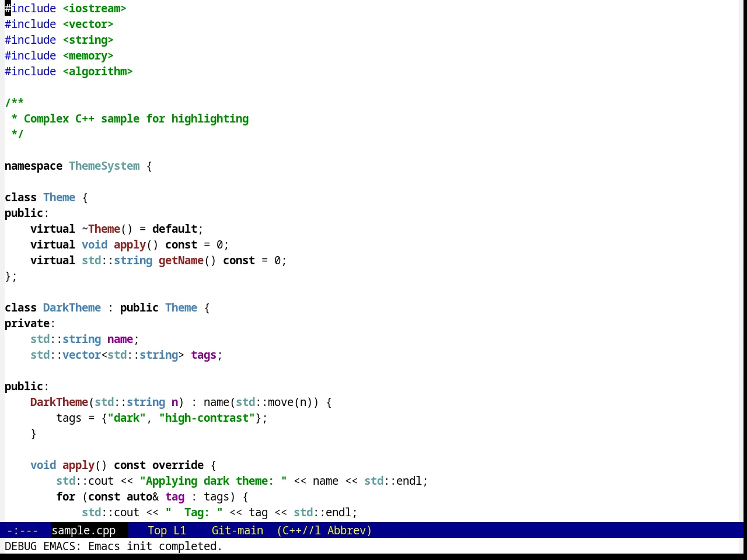Click the Git-main version control indicator
This screenshot has width=747, height=560.
(x=238, y=530)
